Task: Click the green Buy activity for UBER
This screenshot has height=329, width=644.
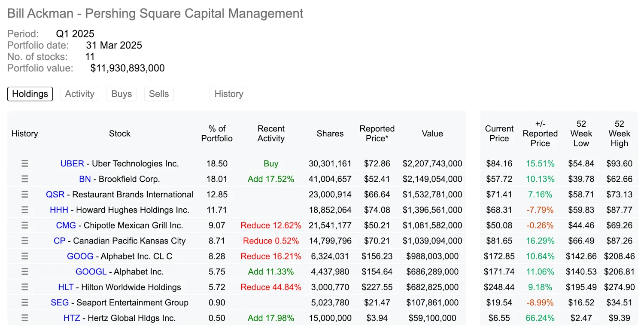Action: (x=271, y=164)
